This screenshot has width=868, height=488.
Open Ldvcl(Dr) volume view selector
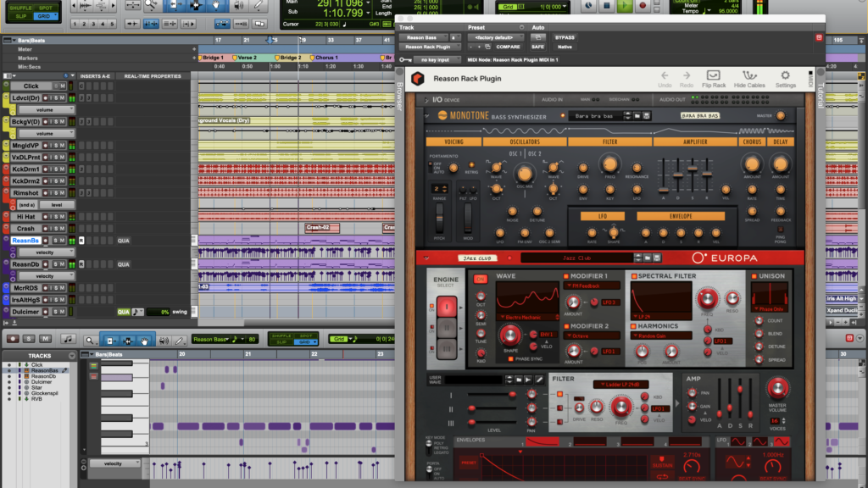[47, 109]
